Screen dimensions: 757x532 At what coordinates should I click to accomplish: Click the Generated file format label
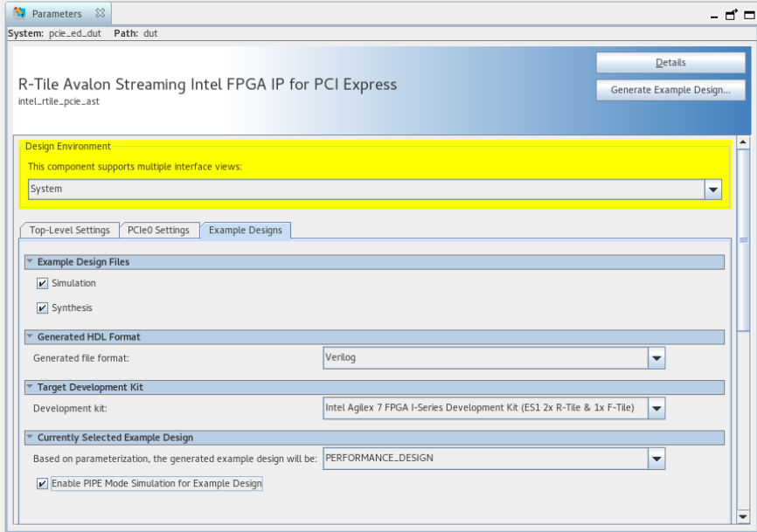(x=81, y=358)
